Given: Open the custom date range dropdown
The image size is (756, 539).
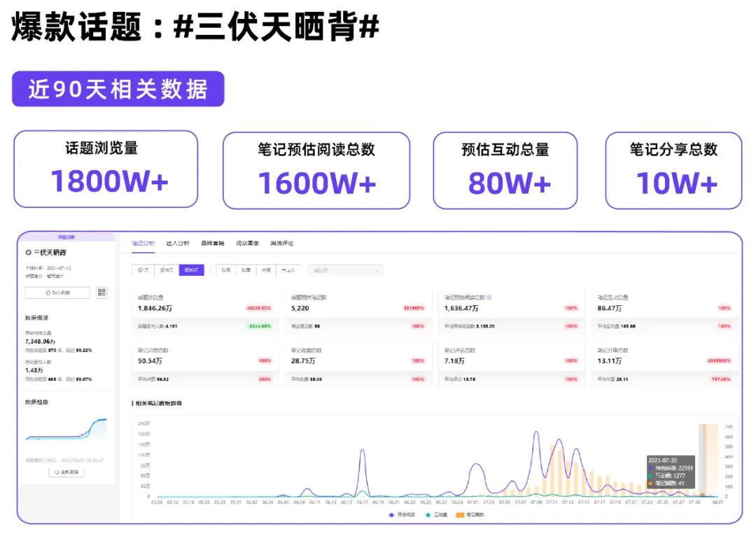Looking at the screenshot, I should coord(346,270).
